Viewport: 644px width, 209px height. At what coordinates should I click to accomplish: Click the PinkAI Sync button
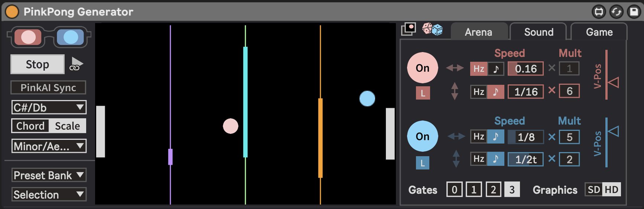[48, 88]
